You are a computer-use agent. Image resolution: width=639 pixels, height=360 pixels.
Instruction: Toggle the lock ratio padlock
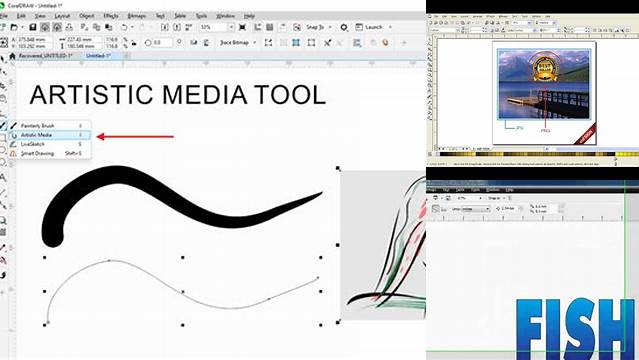[134, 42]
